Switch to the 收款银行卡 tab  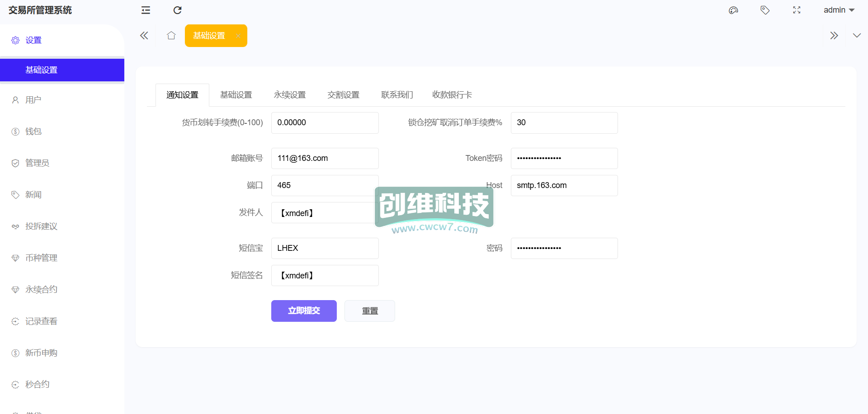pos(452,95)
